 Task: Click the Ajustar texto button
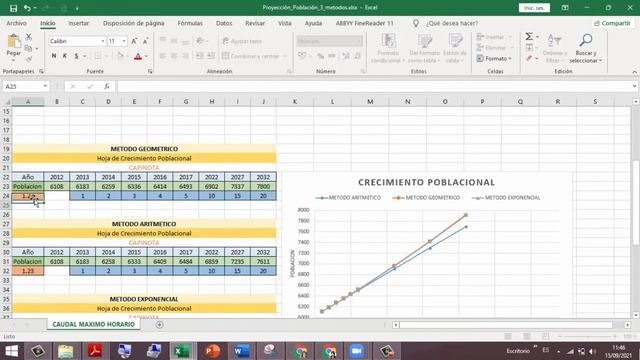242,41
